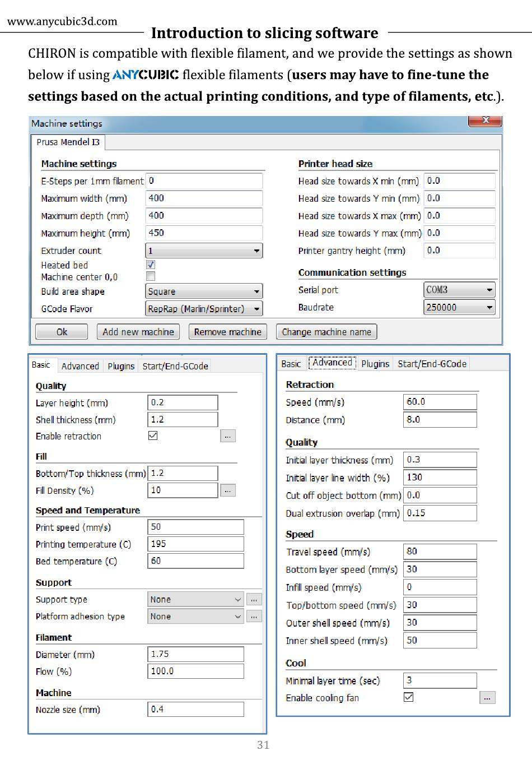This screenshot has width=532, height=769.
Task: Open the Platform adhesion type dropdown
Action: [x=196, y=617]
